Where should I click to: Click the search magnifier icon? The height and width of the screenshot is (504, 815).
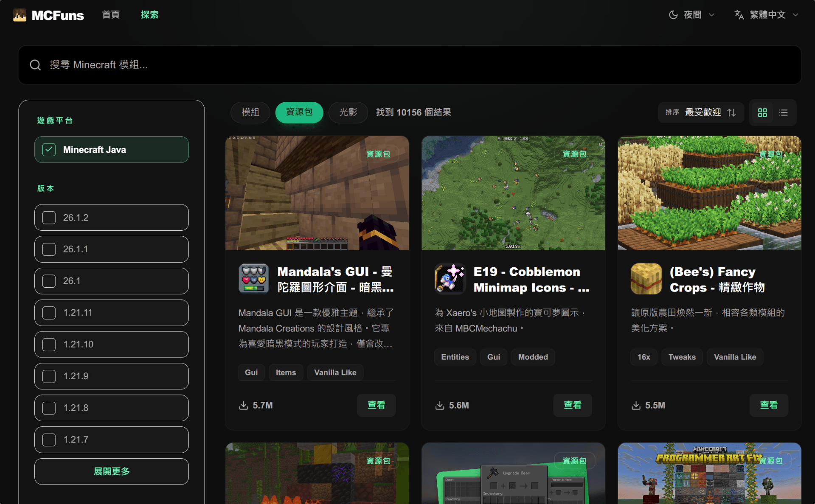(x=35, y=65)
